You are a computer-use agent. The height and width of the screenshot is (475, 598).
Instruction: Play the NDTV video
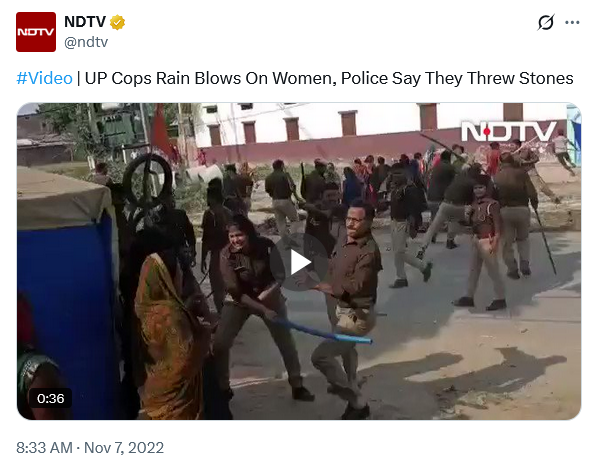coord(299,262)
